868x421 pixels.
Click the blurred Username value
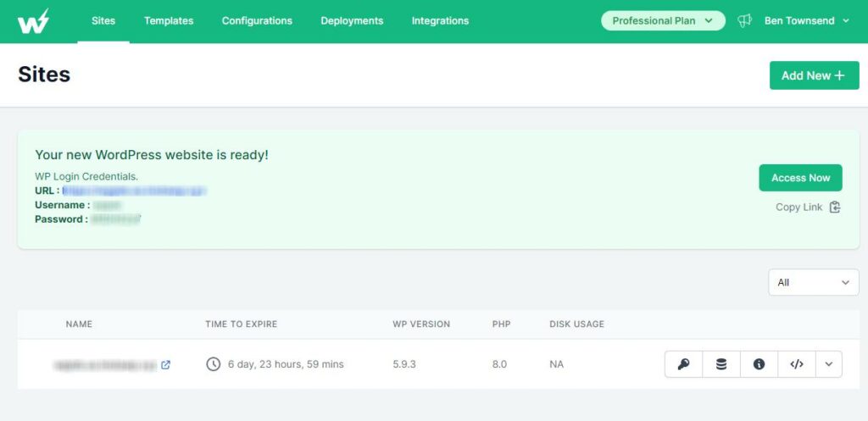107,205
